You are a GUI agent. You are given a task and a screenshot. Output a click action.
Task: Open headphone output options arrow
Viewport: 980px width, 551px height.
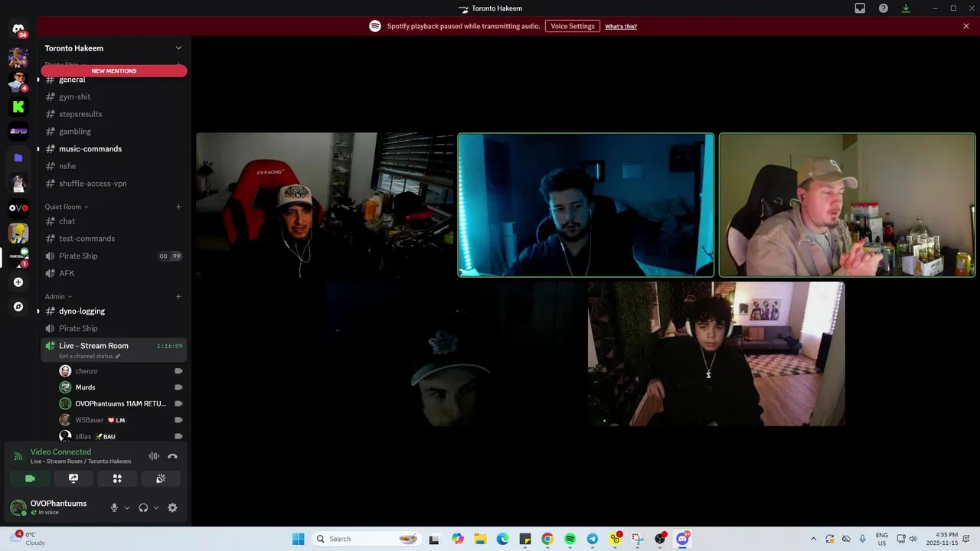156,507
